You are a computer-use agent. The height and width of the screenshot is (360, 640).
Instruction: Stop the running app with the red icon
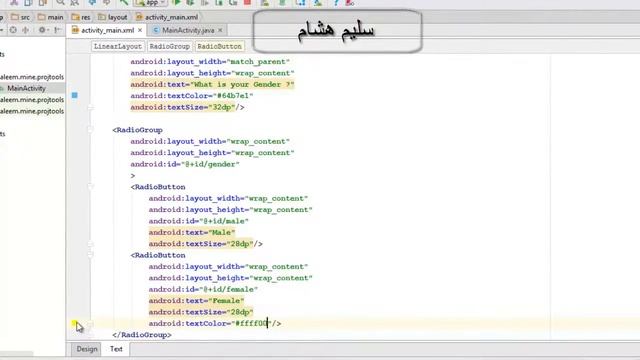tap(247, 2)
